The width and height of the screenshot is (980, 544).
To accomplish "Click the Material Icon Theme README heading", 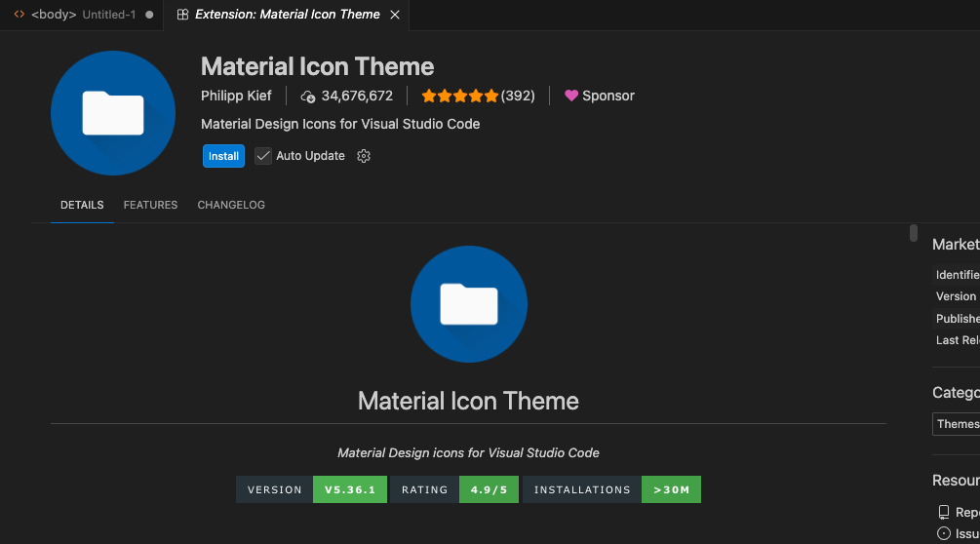I will point(468,401).
